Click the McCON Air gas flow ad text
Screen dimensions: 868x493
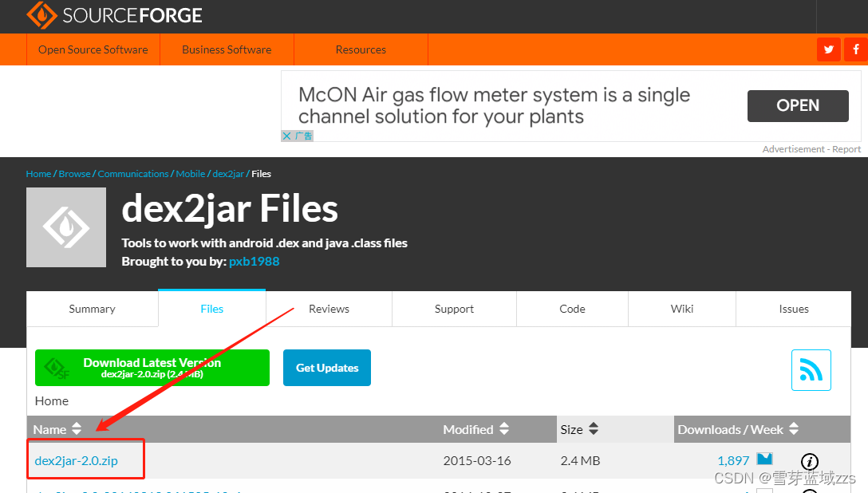[x=495, y=105]
